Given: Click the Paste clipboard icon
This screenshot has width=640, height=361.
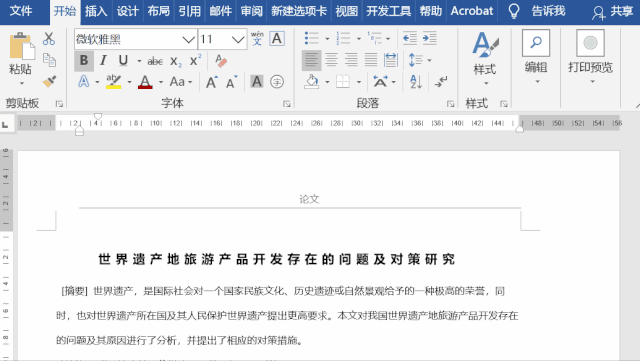Looking at the screenshot, I should tap(22, 46).
